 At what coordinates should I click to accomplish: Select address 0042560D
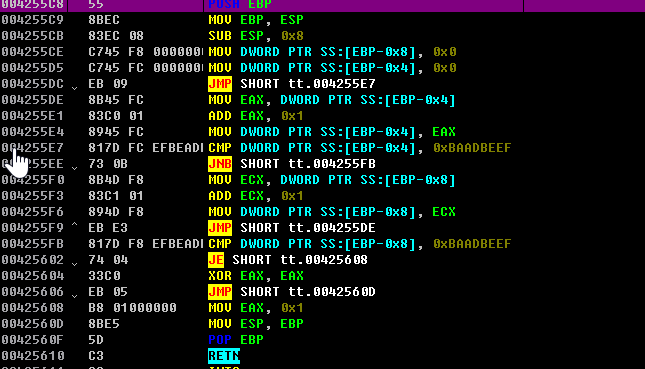[x=32, y=324]
